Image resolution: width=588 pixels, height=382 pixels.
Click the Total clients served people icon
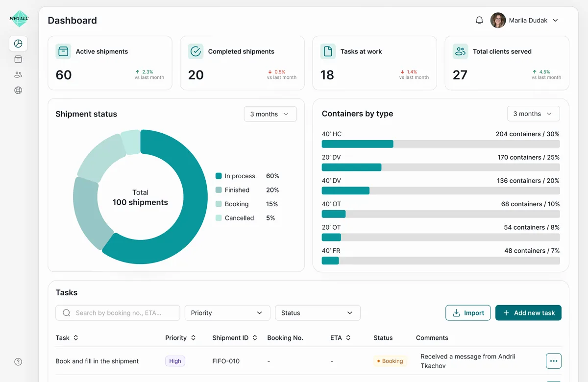pyautogui.click(x=460, y=51)
